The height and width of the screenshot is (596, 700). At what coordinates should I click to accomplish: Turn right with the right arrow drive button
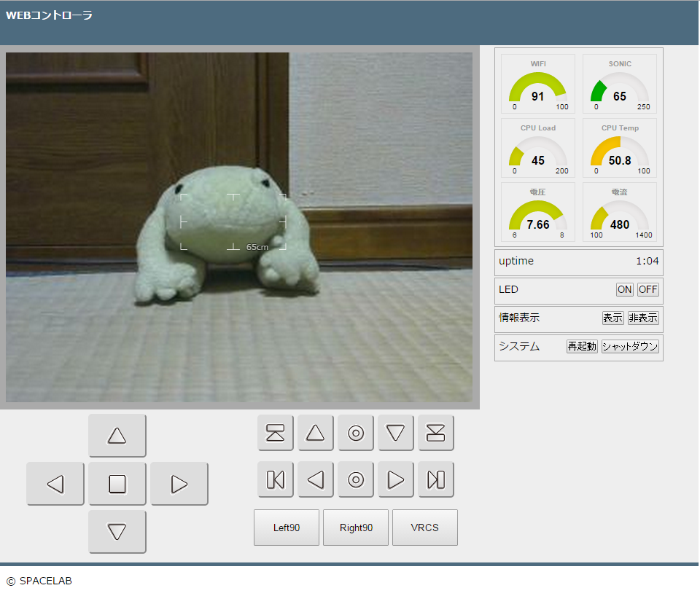(179, 484)
